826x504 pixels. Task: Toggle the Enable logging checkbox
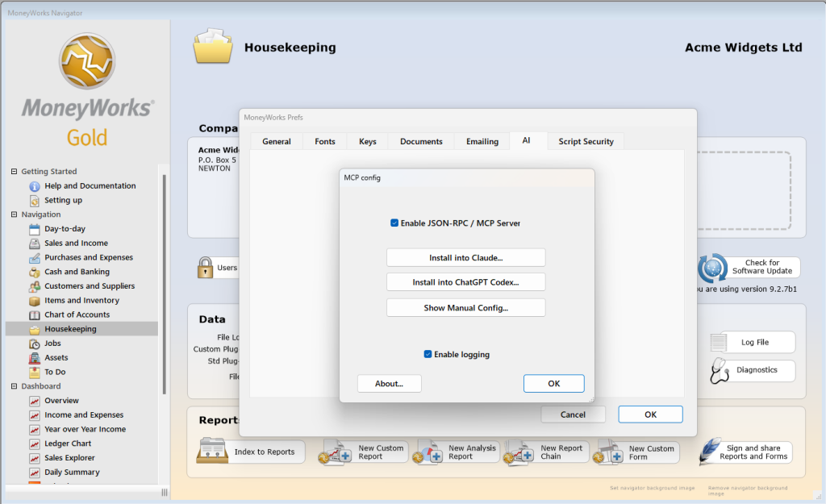pos(428,354)
